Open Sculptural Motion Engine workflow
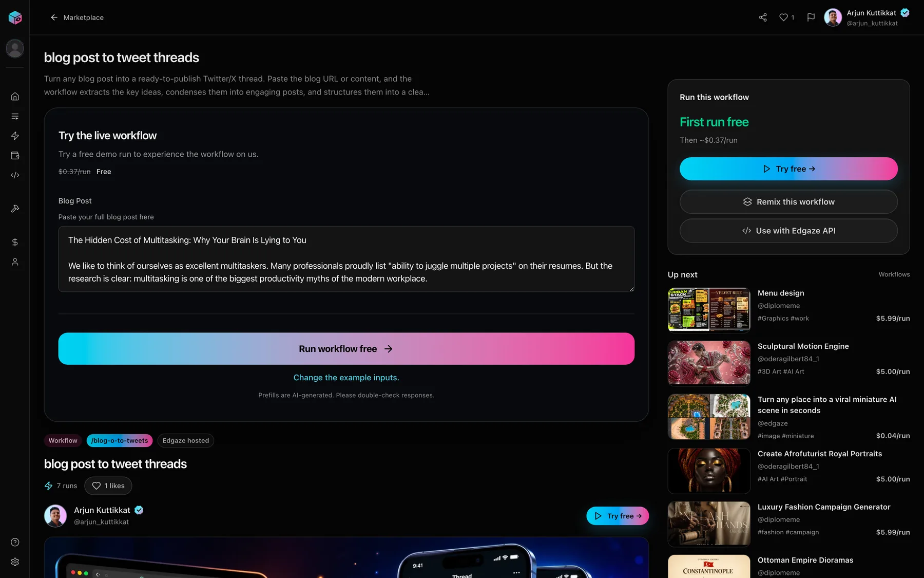 coord(788,363)
